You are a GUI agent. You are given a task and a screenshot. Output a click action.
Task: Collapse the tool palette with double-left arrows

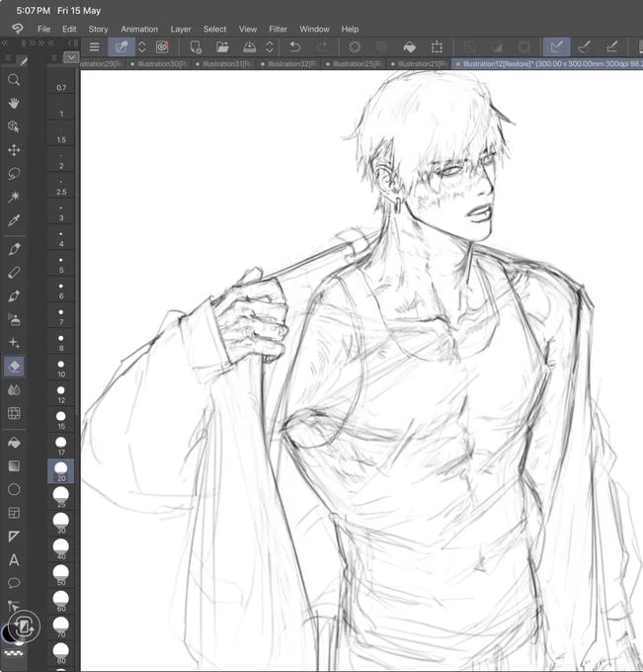click(x=5, y=42)
